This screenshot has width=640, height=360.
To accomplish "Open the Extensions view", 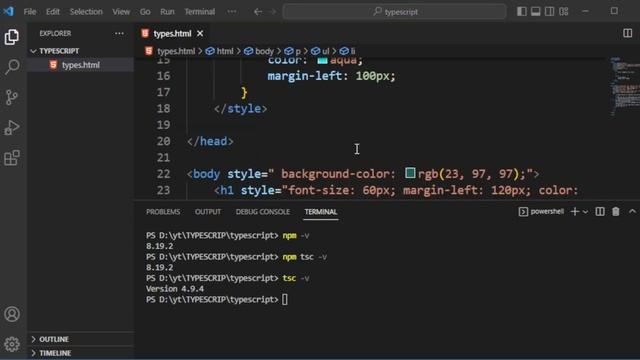I will pos(12,158).
